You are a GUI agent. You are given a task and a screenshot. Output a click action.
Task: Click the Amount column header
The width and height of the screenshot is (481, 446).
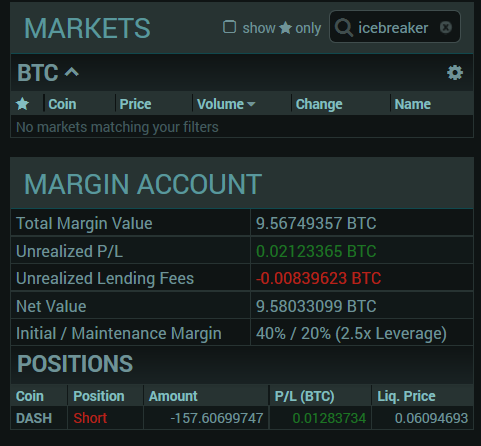173,396
